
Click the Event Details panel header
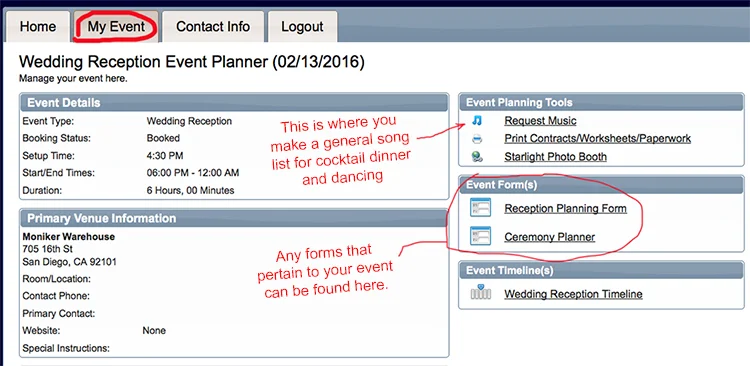pos(234,103)
